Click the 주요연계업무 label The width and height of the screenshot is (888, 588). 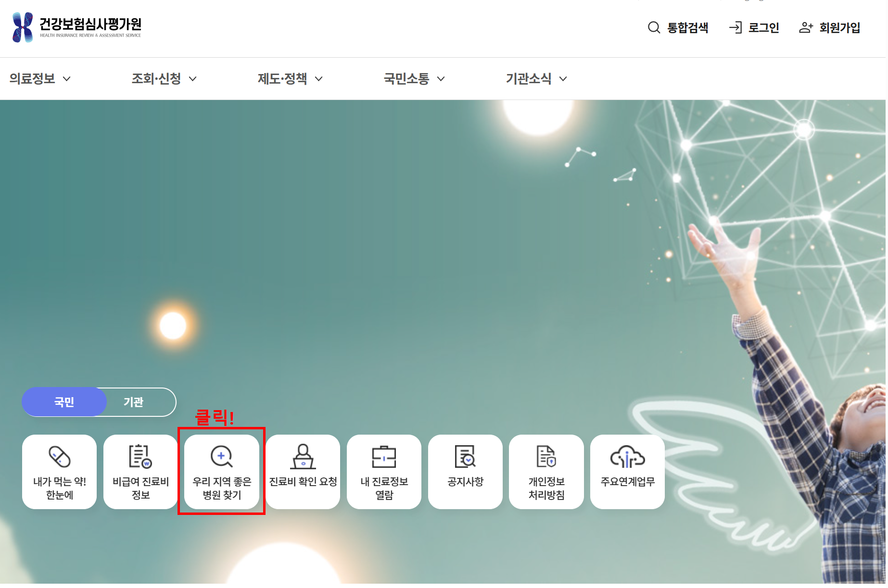[627, 482]
